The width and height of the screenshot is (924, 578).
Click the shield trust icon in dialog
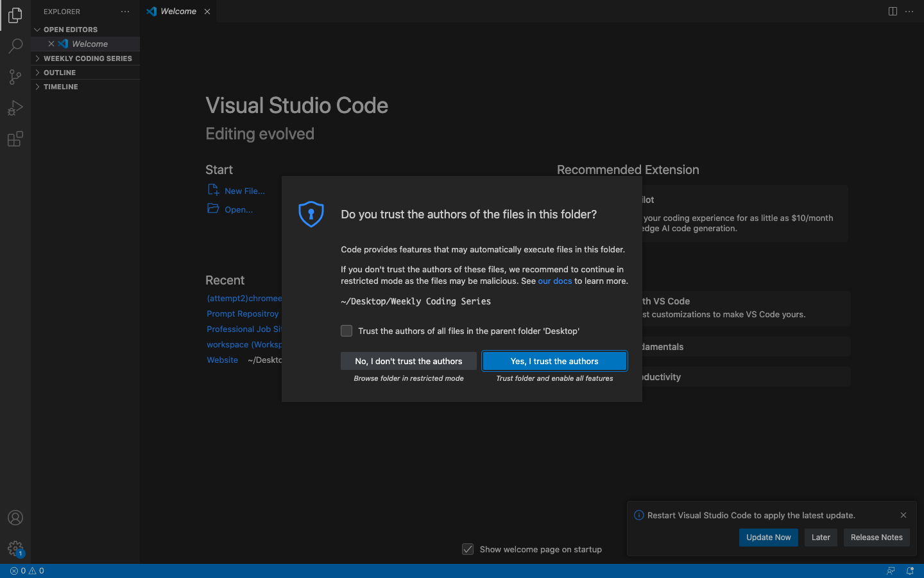[x=311, y=214]
